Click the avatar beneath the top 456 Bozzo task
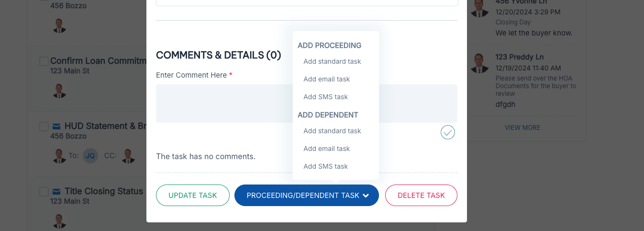 point(59,25)
